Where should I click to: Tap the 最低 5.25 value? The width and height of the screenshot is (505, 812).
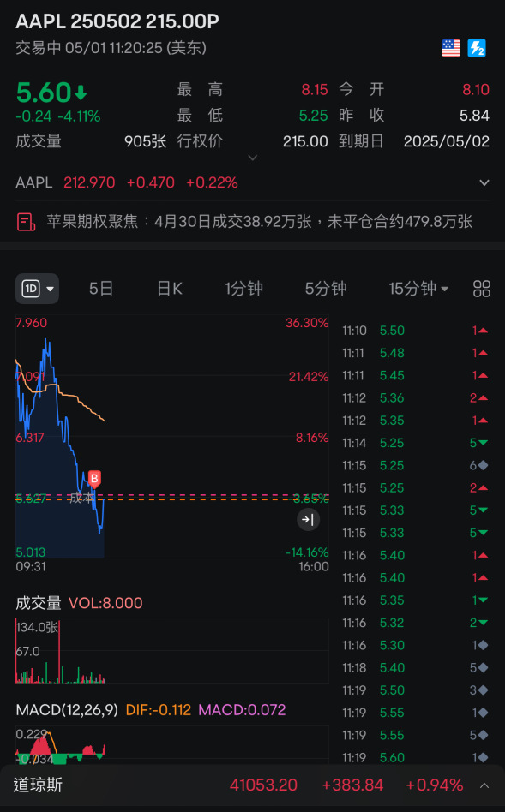[313, 116]
